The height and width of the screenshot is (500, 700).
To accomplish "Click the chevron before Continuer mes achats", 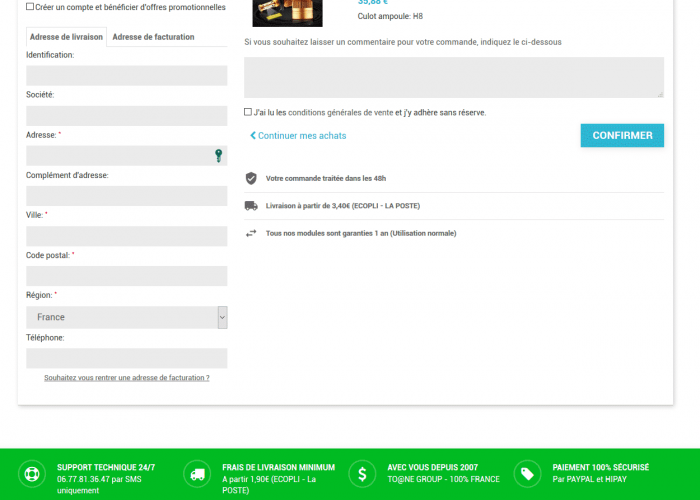I will point(253,135).
